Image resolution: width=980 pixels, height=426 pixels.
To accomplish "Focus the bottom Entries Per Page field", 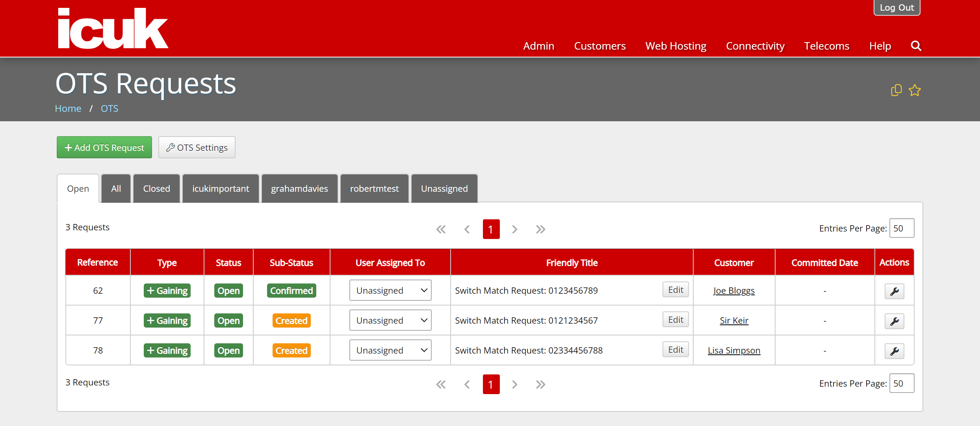I will click(902, 383).
